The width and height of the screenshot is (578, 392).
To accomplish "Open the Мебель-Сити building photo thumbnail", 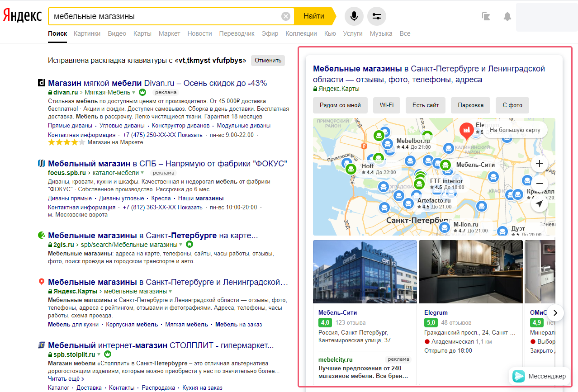I will pos(365,271).
